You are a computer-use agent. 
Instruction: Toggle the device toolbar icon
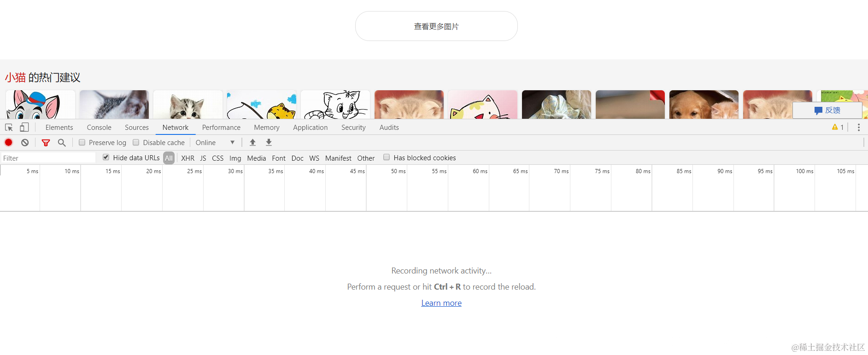[x=24, y=128]
